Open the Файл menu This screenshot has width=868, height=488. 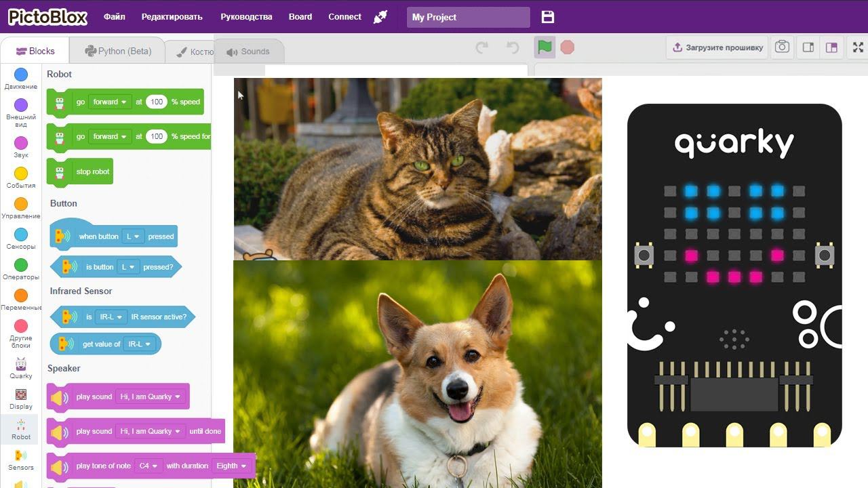(x=114, y=17)
